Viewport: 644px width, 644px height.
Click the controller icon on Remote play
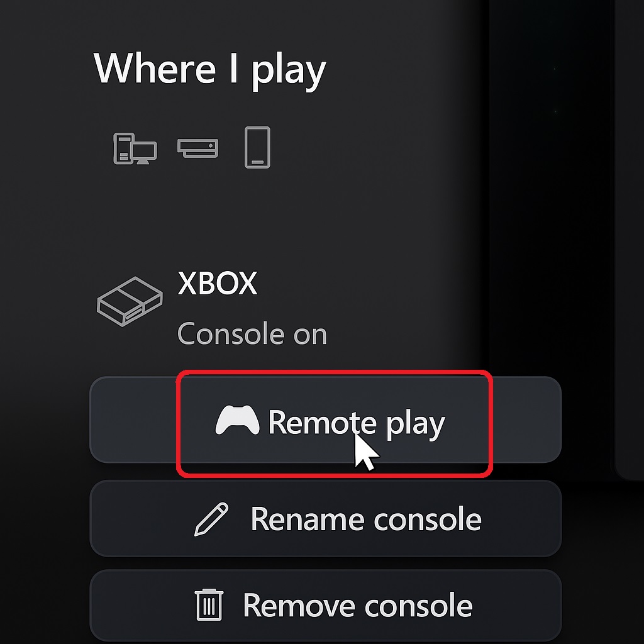pyautogui.click(x=237, y=419)
